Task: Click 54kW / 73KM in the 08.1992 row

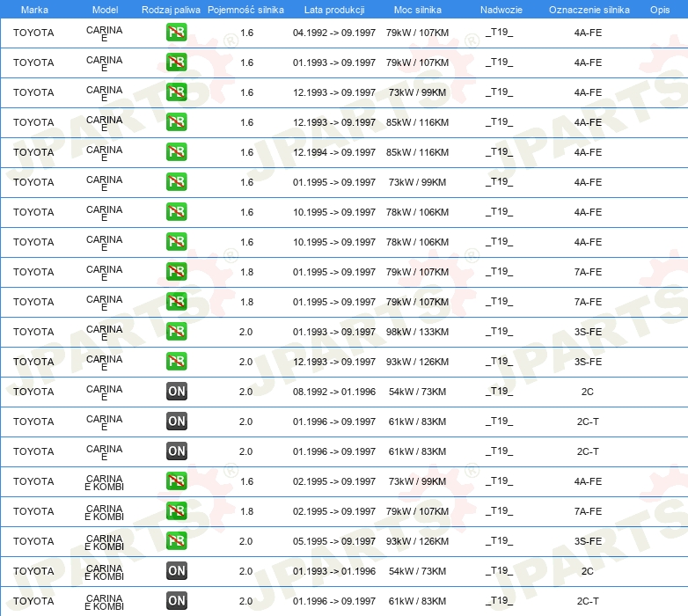Action: [x=417, y=392]
